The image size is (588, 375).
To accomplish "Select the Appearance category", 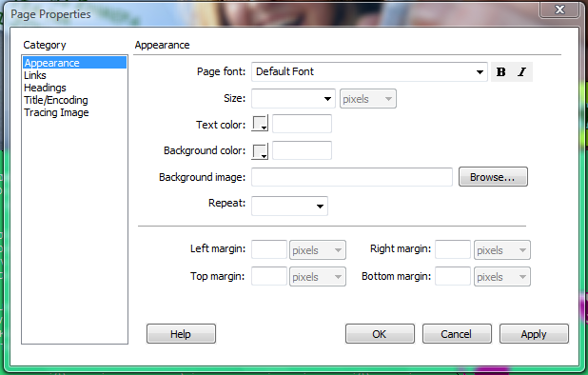I will coord(74,63).
